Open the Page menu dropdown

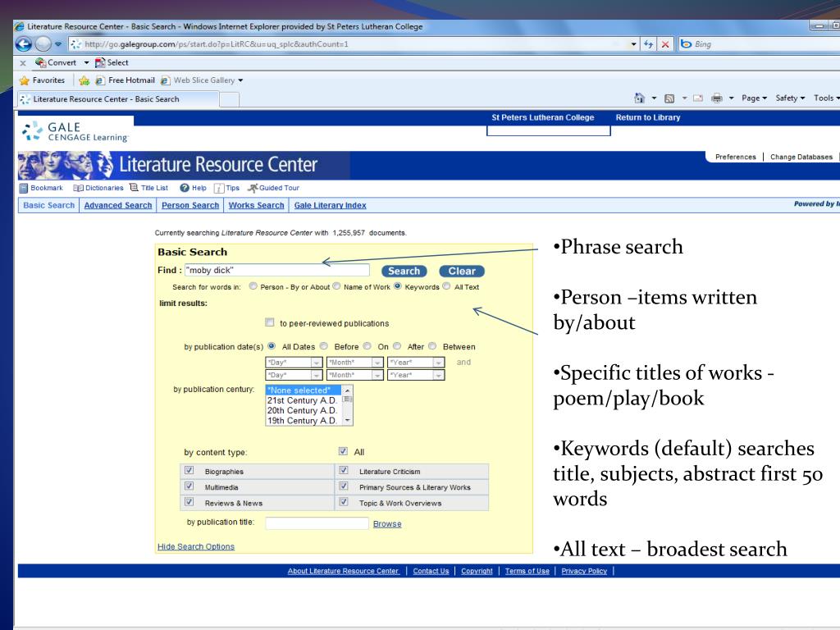tap(755, 98)
